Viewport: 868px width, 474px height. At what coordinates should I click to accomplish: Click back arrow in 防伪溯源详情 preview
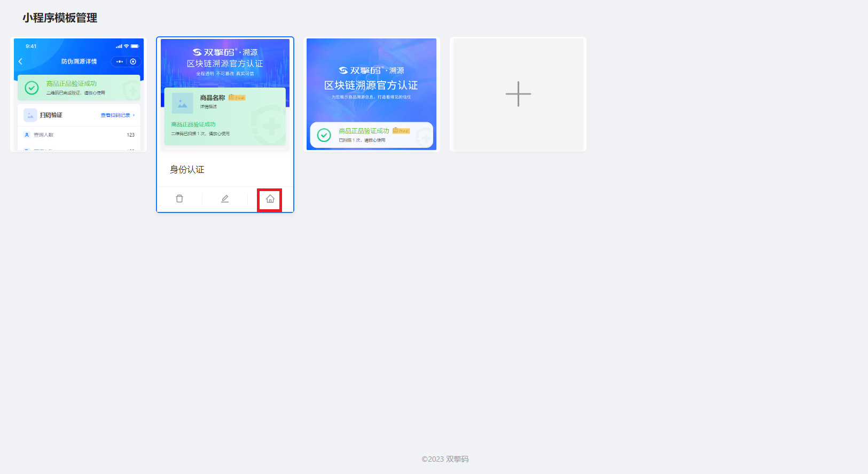(x=21, y=61)
